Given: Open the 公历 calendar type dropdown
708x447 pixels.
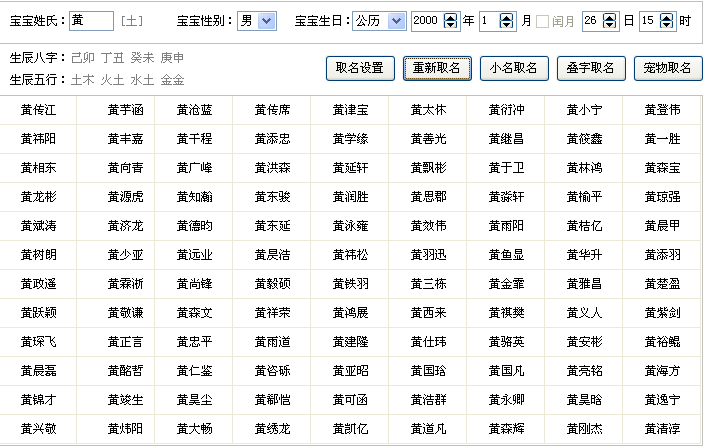Looking at the screenshot, I should (396, 21).
